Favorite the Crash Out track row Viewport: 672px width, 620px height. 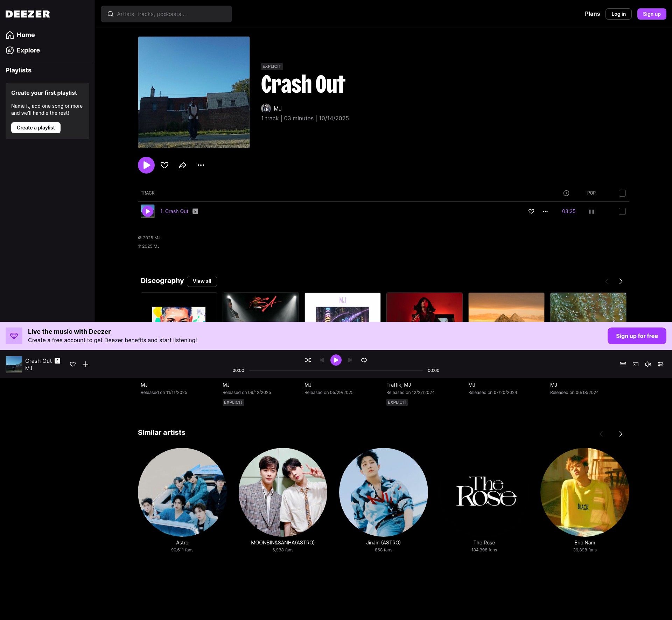[x=531, y=211]
